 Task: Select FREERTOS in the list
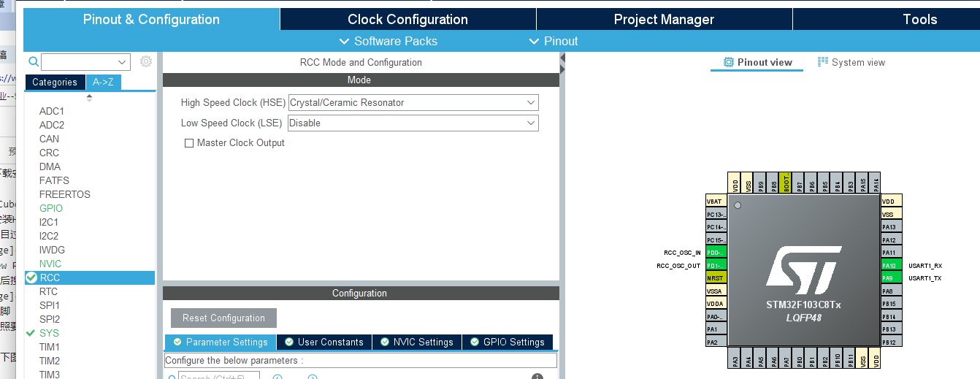tap(65, 194)
